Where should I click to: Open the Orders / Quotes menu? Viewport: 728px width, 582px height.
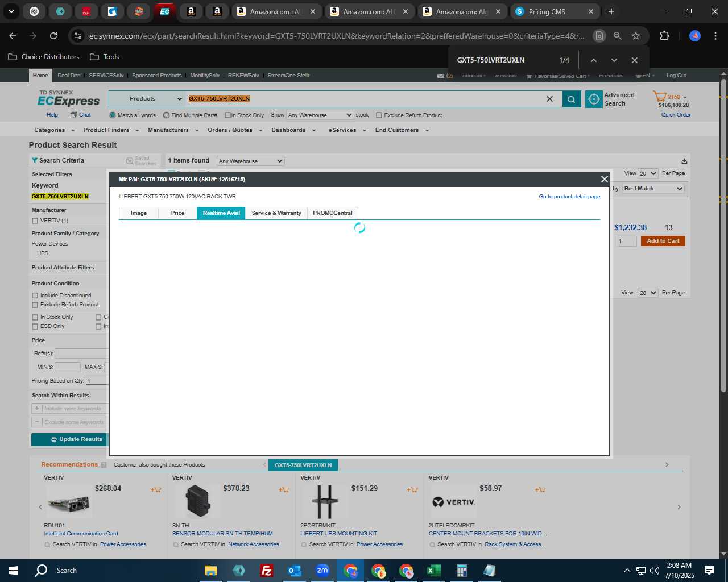click(x=235, y=130)
